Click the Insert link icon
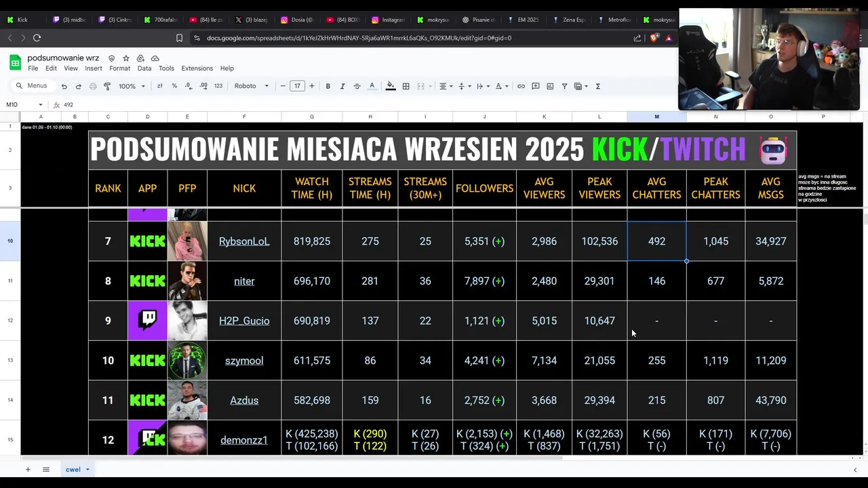Screen dimensions: 868x488 pyautogui.click(x=521, y=86)
